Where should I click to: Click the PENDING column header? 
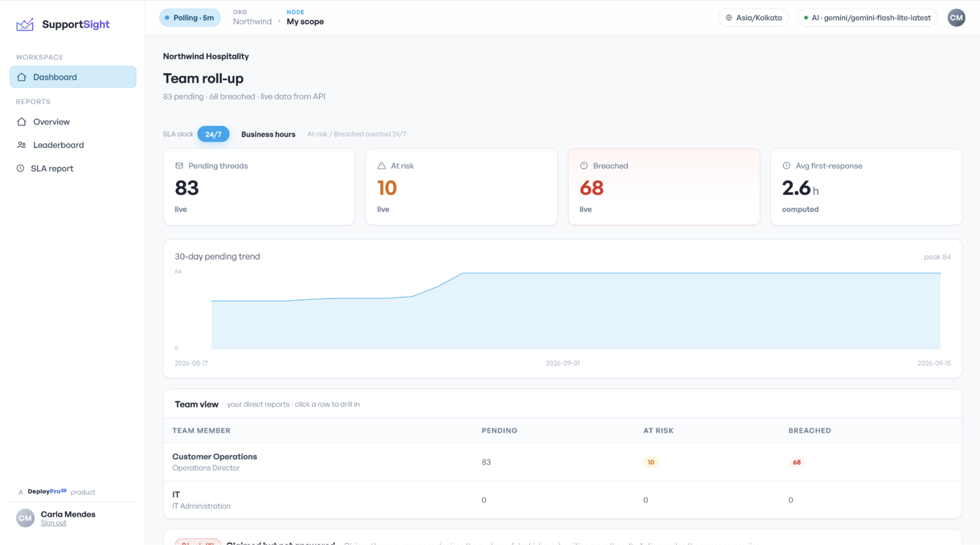click(x=499, y=430)
